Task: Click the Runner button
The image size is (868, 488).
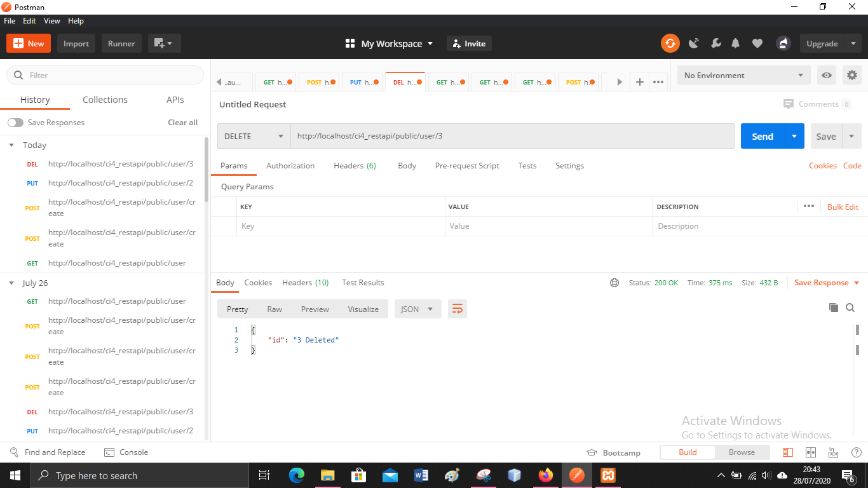Action: coord(121,43)
